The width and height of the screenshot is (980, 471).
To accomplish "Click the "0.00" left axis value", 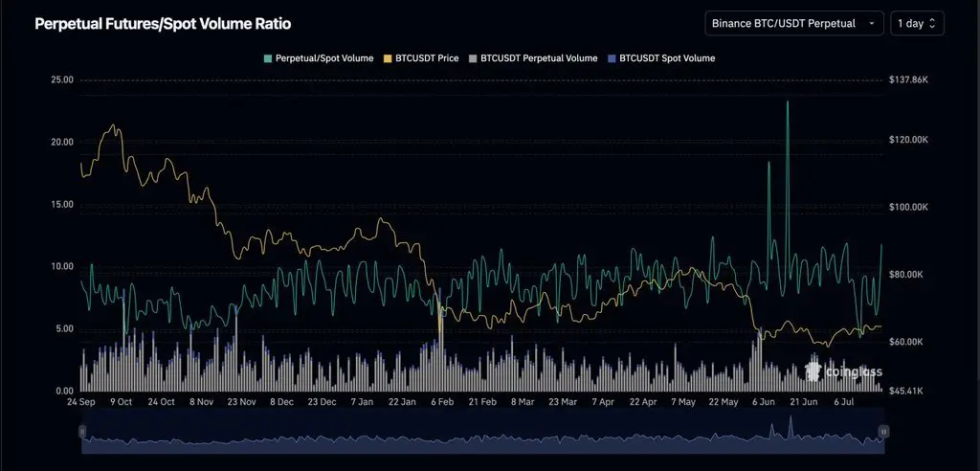I will [64, 391].
